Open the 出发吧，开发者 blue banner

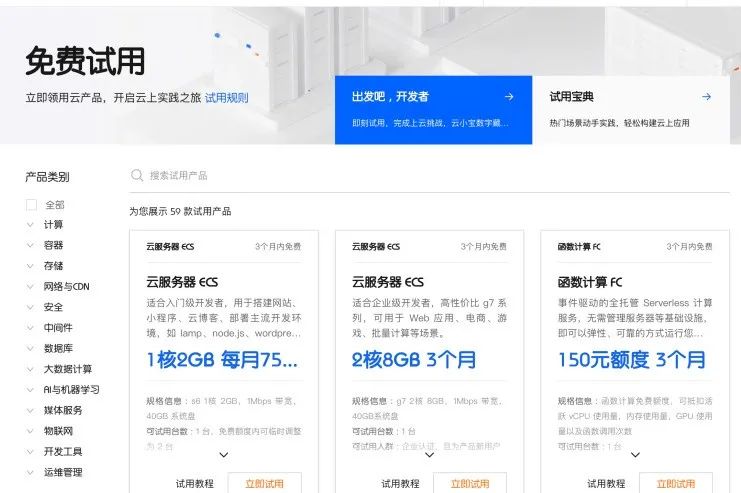433,110
